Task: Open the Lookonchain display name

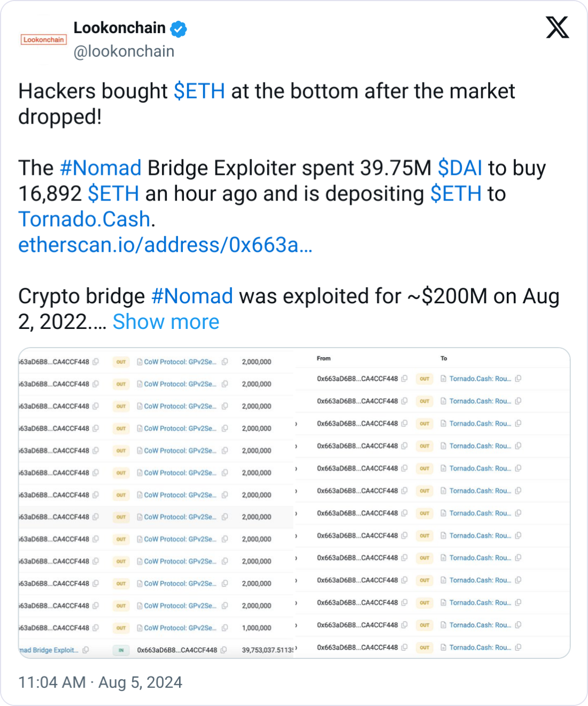Action: click(x=119, y=28)
